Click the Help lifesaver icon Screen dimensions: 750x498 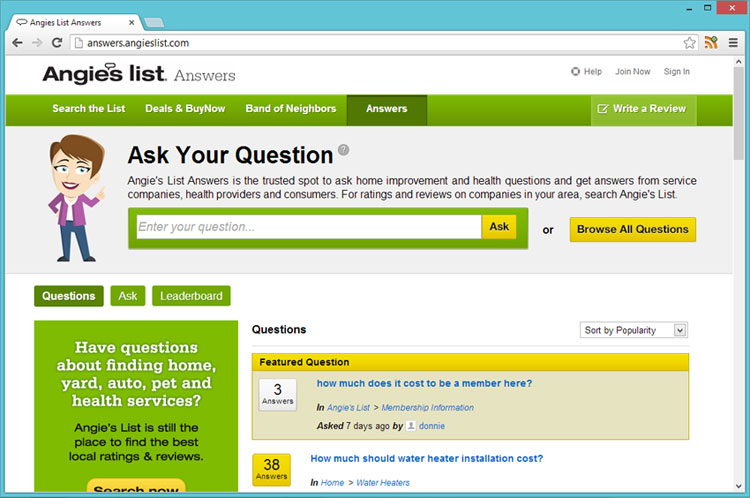coord(575,71)
